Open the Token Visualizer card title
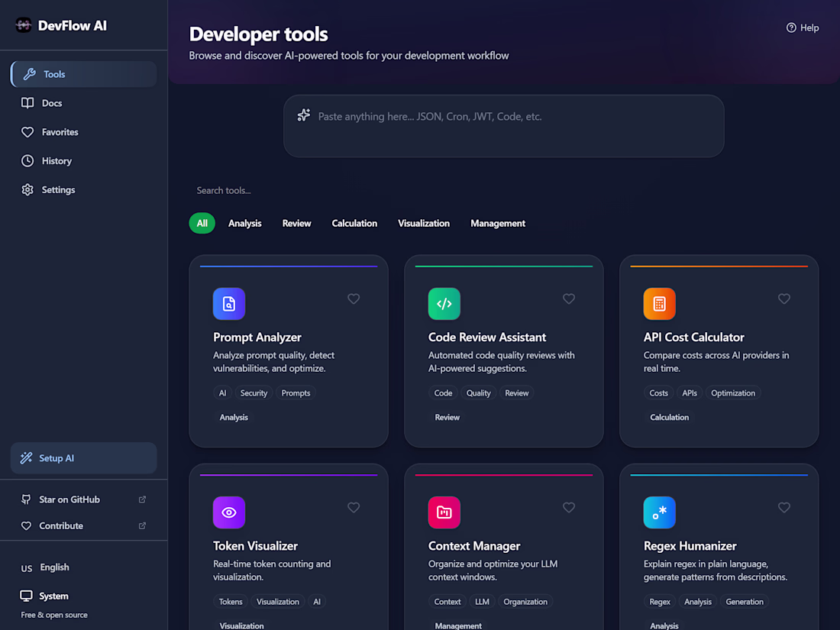Viewport: 840px width, 630px height. tap(256, 546)
